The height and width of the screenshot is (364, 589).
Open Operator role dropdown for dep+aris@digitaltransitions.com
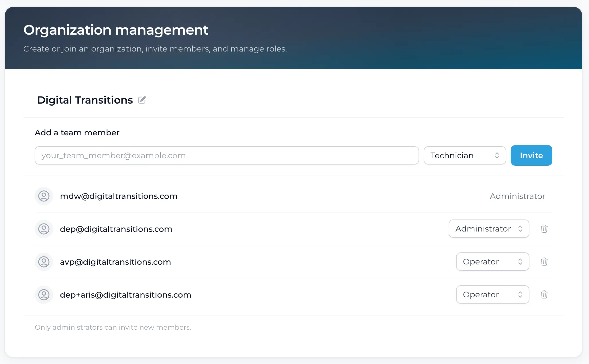[x=492, y=294]
